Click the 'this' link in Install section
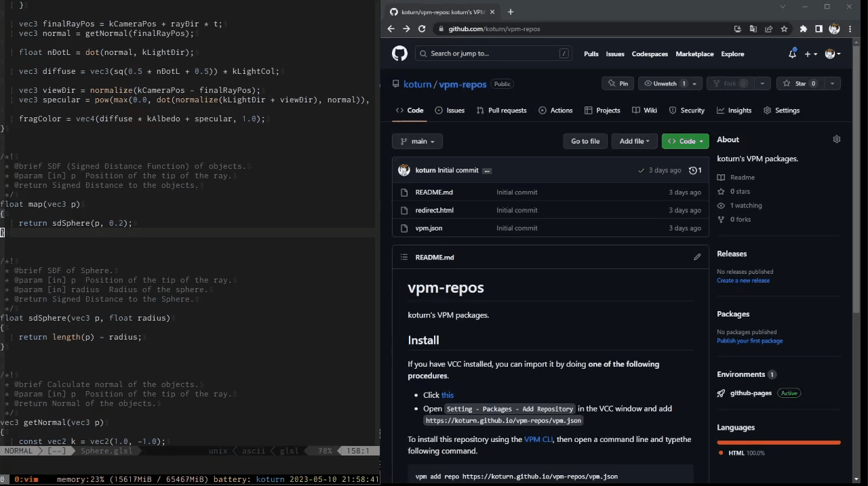The height and width of the screenshot is (486, 868). click(448, 395)
